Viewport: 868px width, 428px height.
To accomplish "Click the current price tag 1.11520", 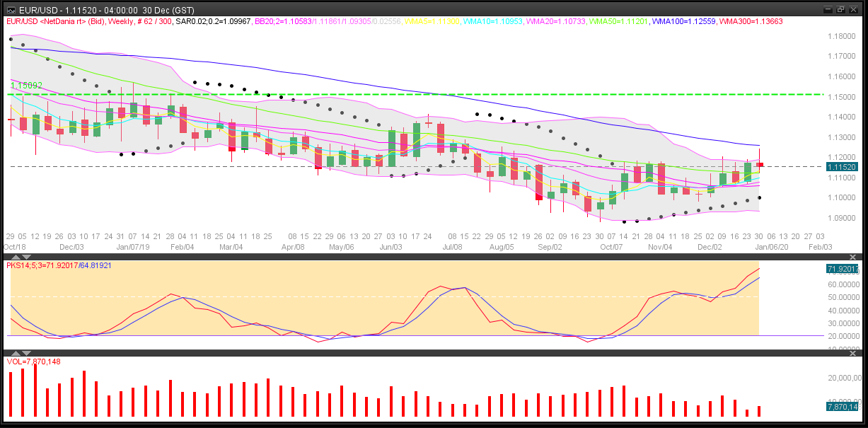I will pyautogui.click(x=842, y=166).
